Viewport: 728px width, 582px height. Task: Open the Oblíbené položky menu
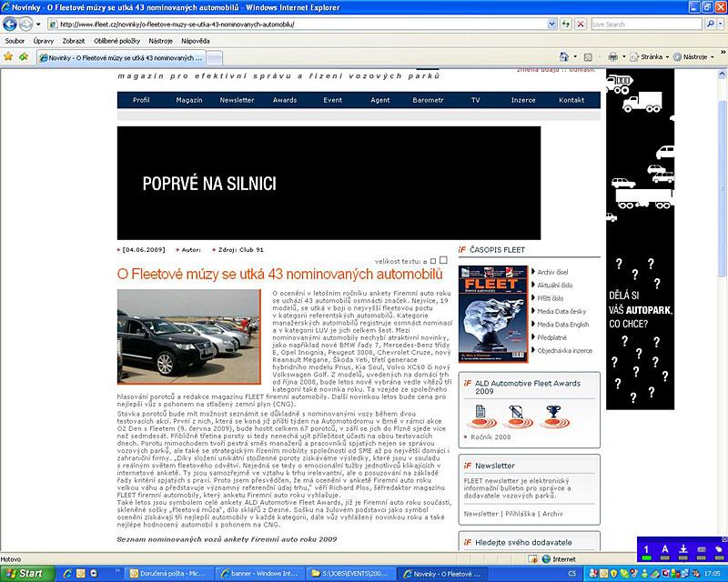pyautogui.click(x=116, y=41)
